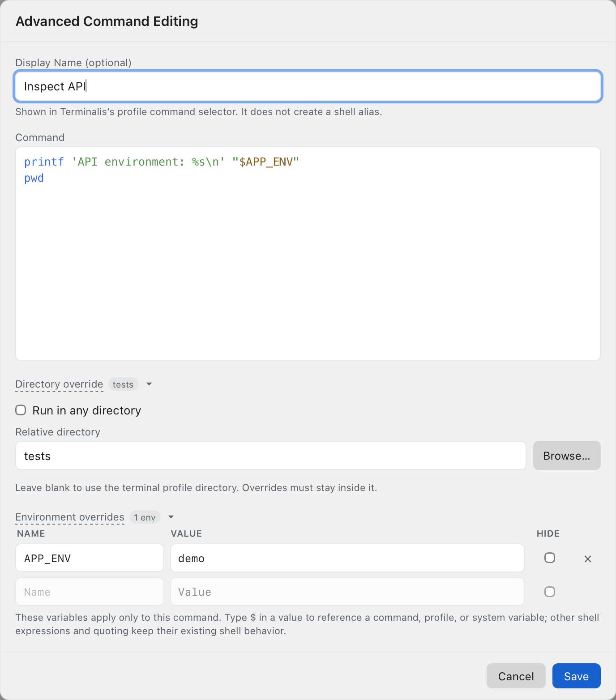Save the command changes
The image size is (616, 700).
pos(576,676)
